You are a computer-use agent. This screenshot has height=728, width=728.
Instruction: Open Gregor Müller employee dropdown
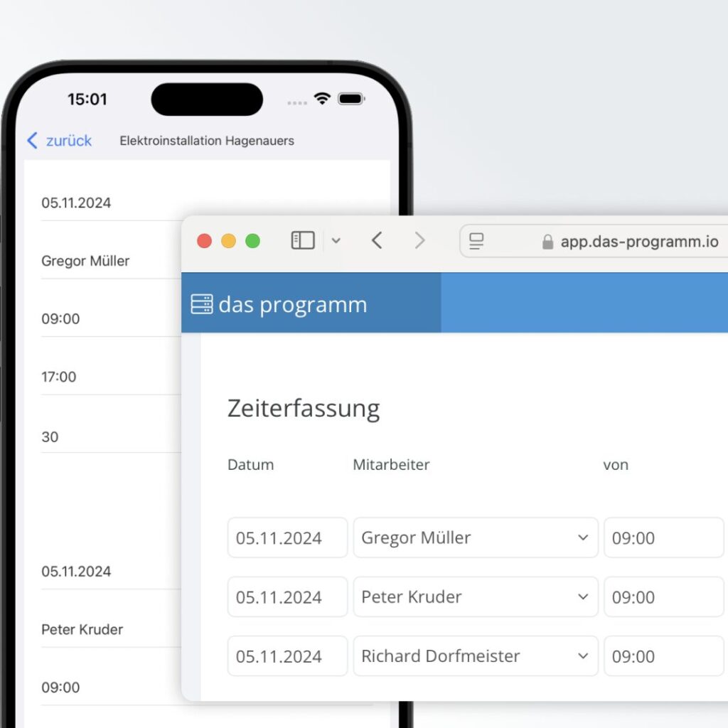point(476,537)
